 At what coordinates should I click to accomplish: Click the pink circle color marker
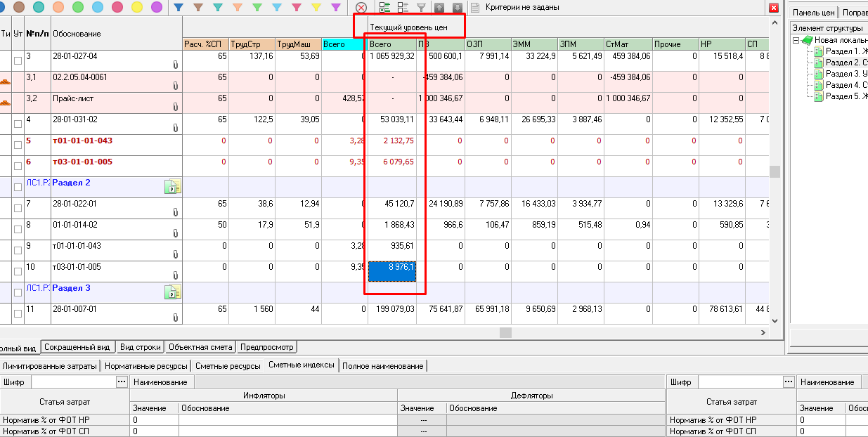tap(117, 7)
